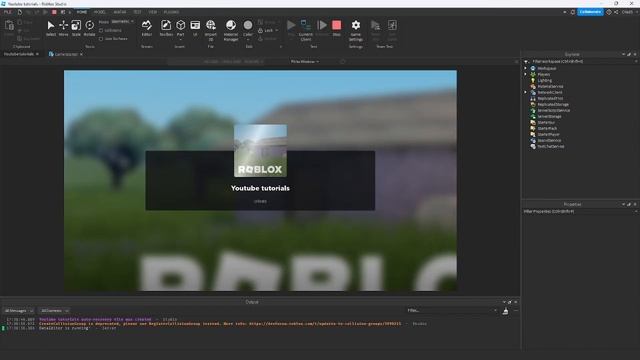
Task: Click the deprecation warning devforum link
Action: tap(325, 324)
